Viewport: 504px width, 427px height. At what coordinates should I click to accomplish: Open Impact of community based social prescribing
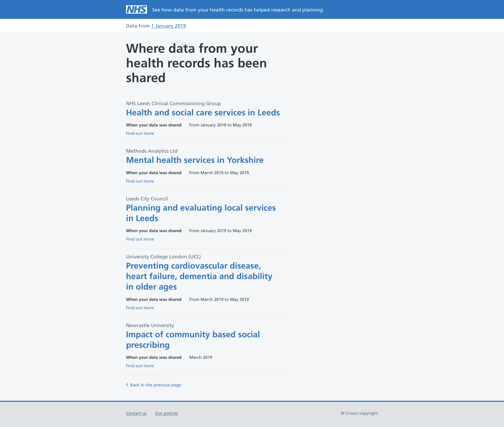coord(193,339)
